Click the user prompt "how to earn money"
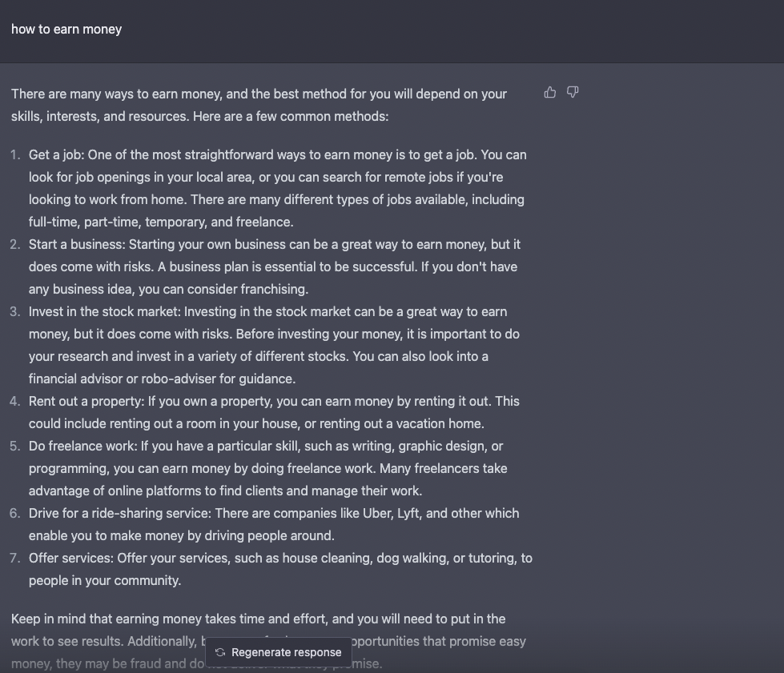Screen dimensions: 784x673 (66, 30)
